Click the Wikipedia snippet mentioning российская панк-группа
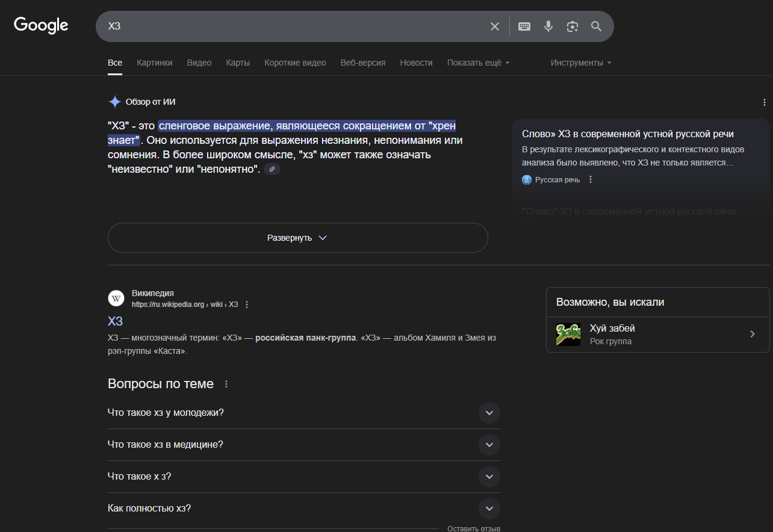773x532 pixels. coord(302,344)
